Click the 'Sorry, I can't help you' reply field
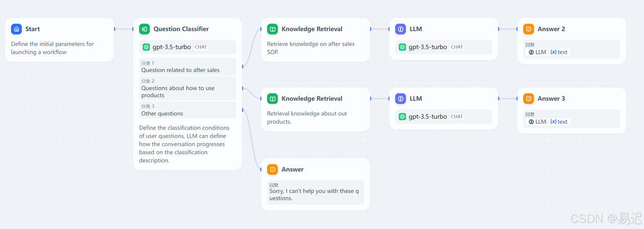The height and width of the screenshot is (229, 644). pyautogui.click(x=315, y=192)
